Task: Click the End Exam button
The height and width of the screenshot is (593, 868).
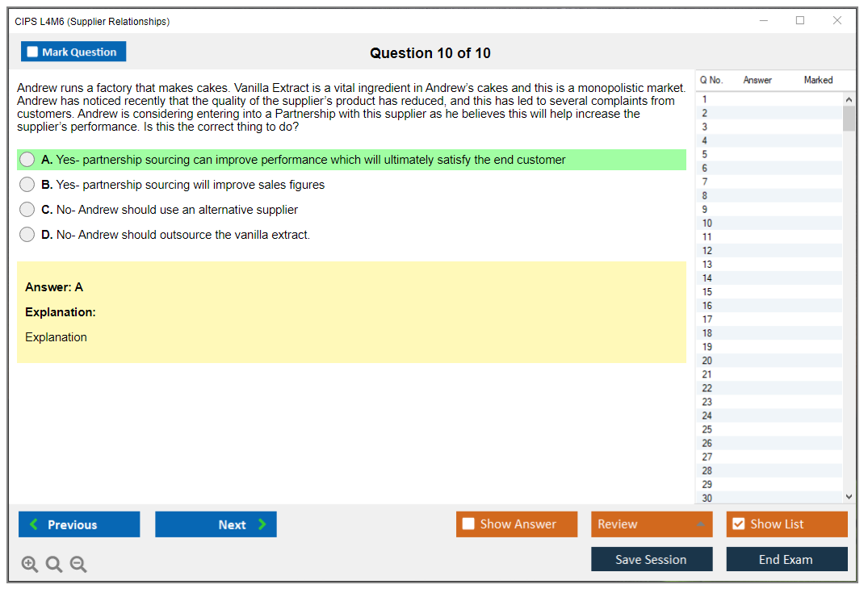Action: point(786,559)
